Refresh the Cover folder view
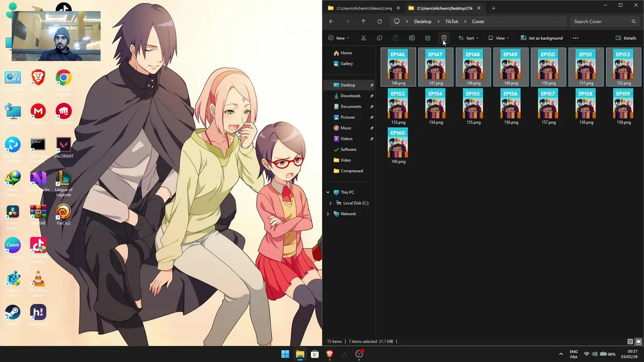644x362 pixels. coord(379,22)
